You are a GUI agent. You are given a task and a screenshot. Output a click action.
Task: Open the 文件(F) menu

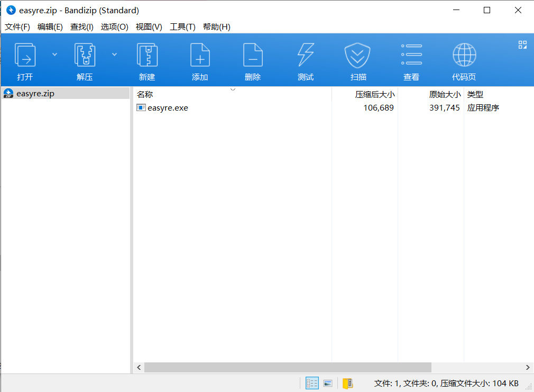(x=17, y=27)
